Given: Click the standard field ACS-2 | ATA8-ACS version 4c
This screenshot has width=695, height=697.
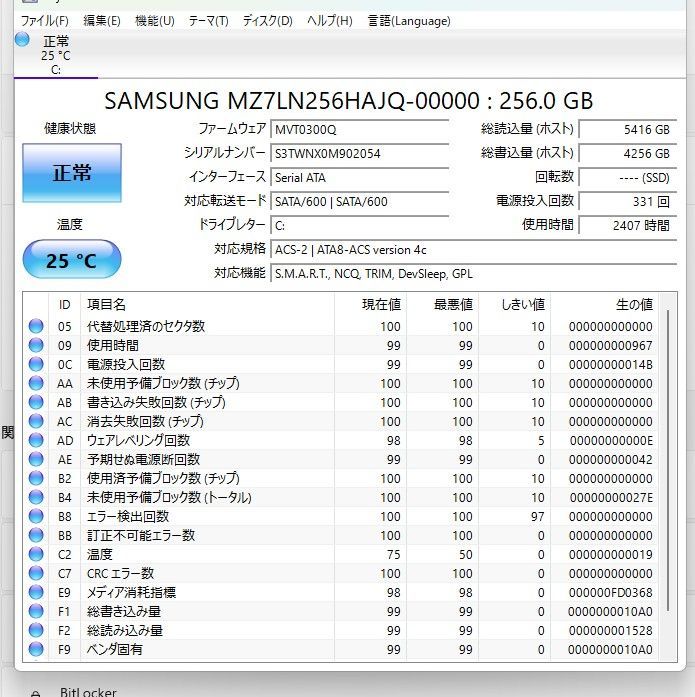Looking at the screenshot, I should coord(474,249).
